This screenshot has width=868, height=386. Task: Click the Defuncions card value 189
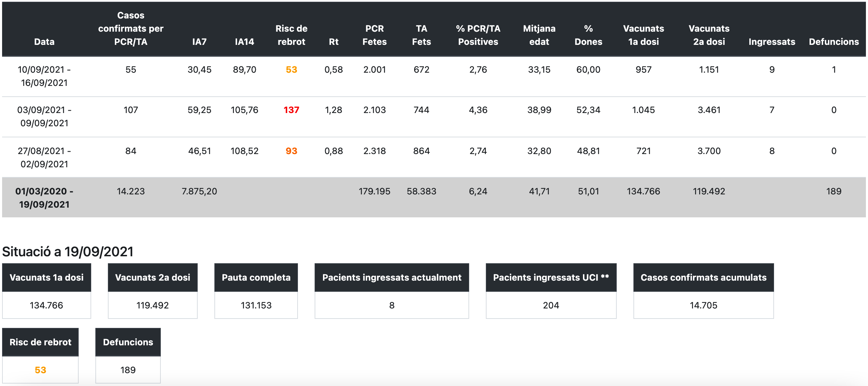(x=128, y=370)
